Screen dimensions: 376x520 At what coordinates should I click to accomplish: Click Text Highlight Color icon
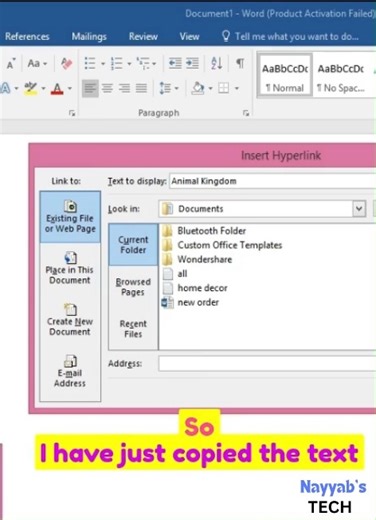tap(31, 88)
